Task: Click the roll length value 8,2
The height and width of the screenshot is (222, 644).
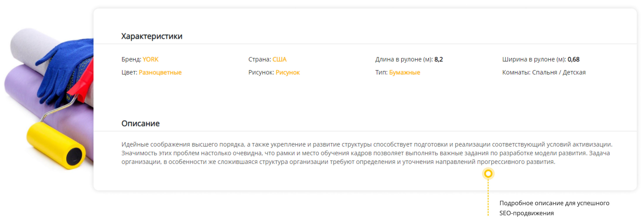Action: pyautogui.click(x=438, y=59)
